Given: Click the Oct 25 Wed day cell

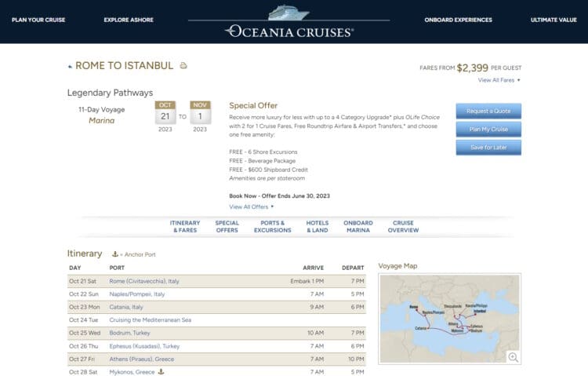Looking at the screenshot, I should (85, 333).
